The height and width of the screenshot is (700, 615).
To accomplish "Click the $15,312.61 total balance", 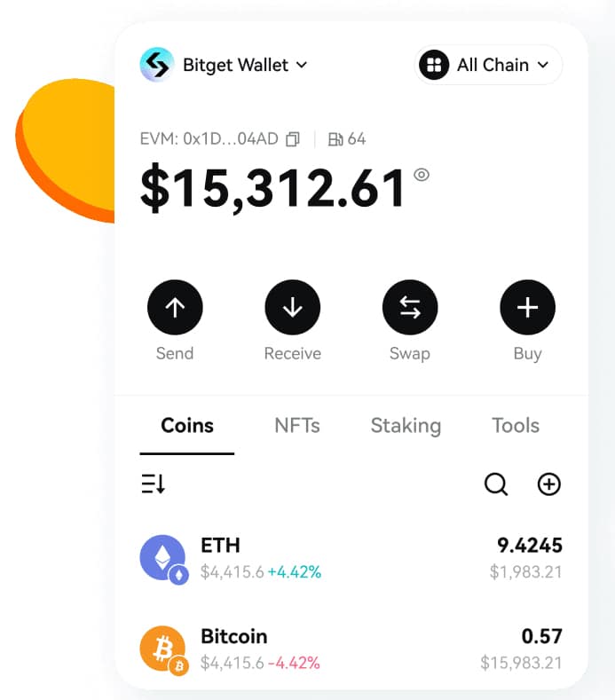I will [x=273, y=189].
